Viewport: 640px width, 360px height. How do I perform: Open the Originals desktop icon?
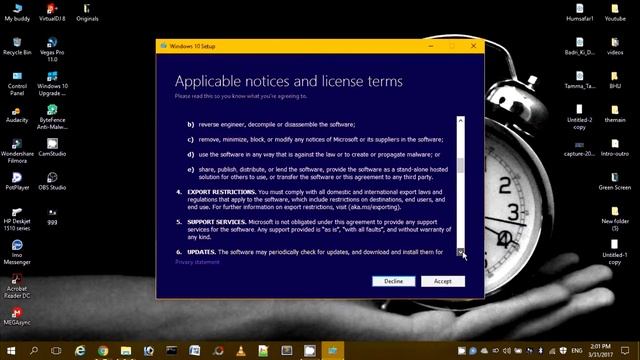click(87, 12)
